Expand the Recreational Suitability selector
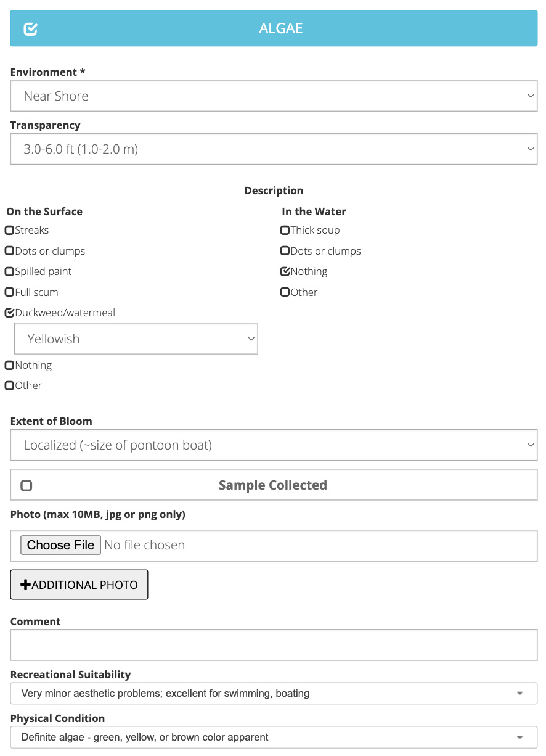The image size is (546, 756). click(274, 693)
